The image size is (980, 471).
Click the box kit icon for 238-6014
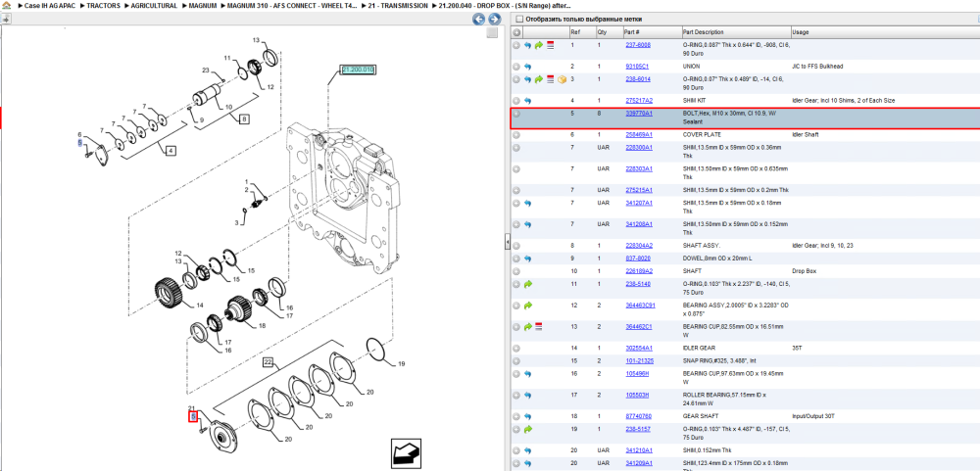point(562,79)
